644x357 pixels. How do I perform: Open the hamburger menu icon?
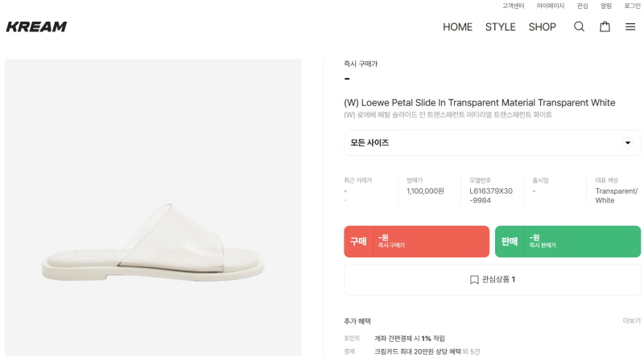click(630, 27)
